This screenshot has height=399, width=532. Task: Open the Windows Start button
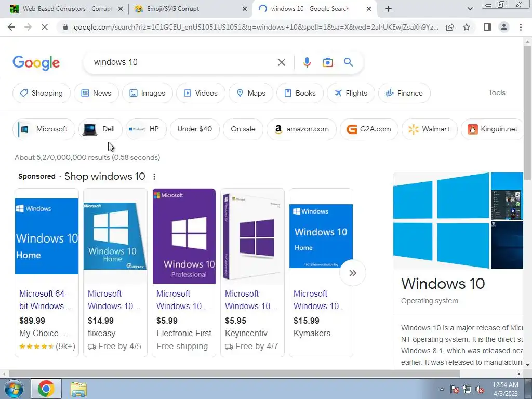pyautogui.click(x=14, y=389)
